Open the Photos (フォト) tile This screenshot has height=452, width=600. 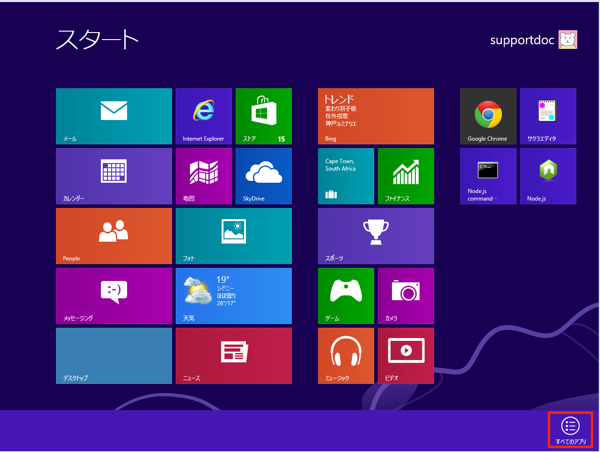234,236
